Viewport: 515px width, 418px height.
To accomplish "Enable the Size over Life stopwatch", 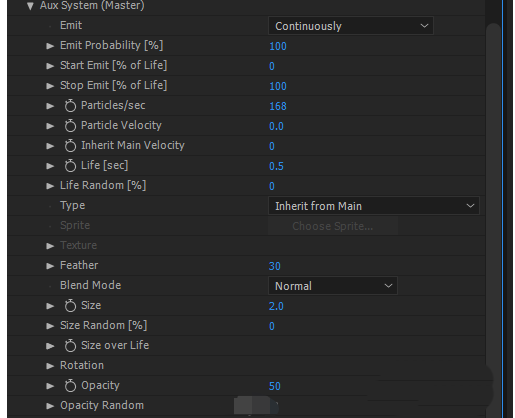I will [x=70, y=346].
